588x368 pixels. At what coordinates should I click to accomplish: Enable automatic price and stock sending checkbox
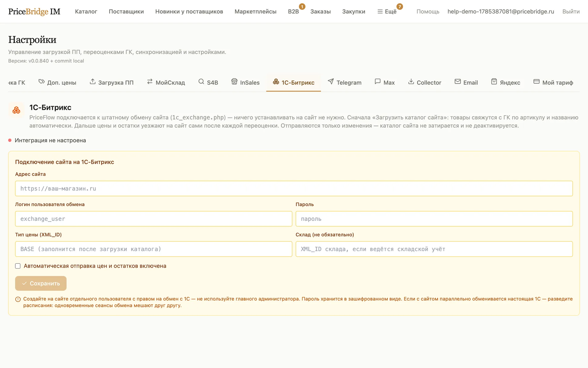pyautogui.click(x=18, y=266)
